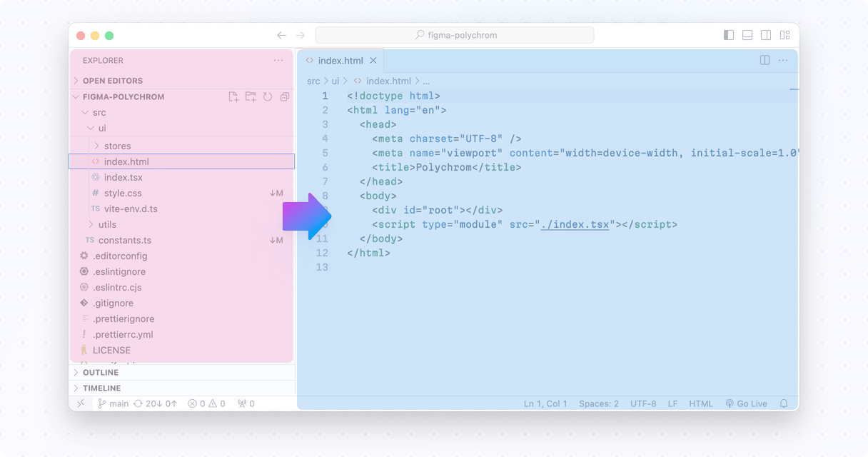
Task: Toggle the secondary side bar
Action: pyautogui.click(x=766, y=35)
